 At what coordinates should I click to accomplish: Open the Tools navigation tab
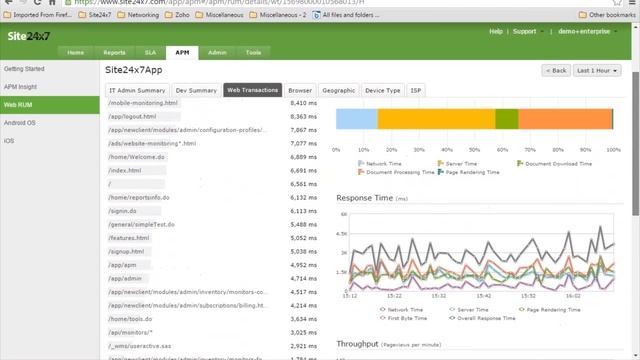coord(253,53)
